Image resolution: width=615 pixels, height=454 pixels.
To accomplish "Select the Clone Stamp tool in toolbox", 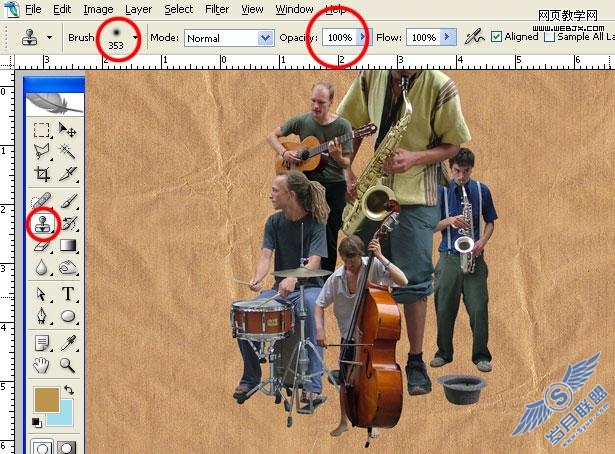I will point(42,224).
